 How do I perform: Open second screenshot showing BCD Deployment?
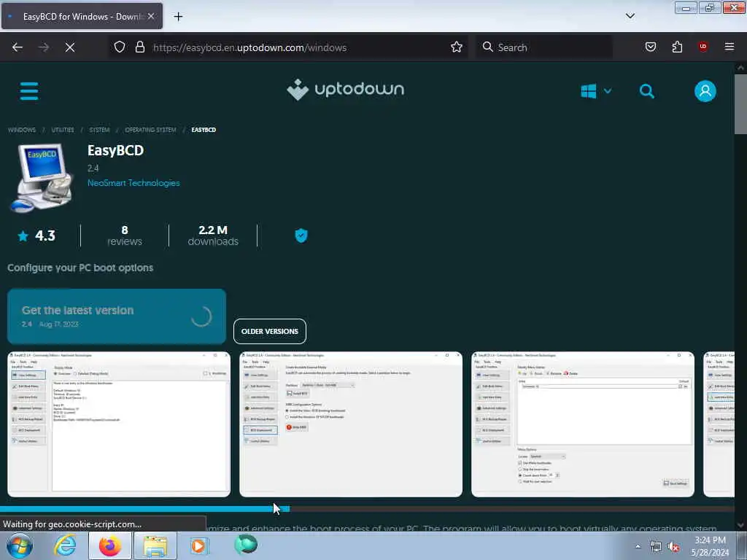pyautogui.click(x=351, y=424)
